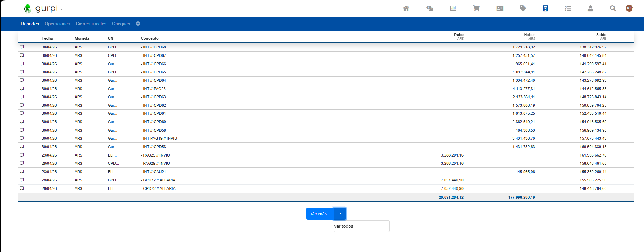Select the Ver todos link
Screen dimensions: 644x252
(343, 226)
